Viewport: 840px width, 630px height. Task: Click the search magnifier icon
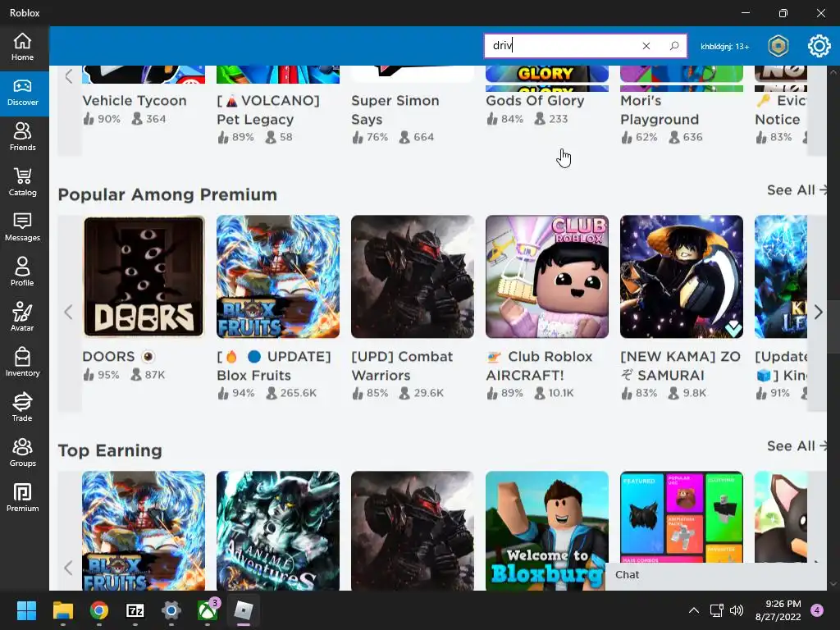(x=674, y=46)
